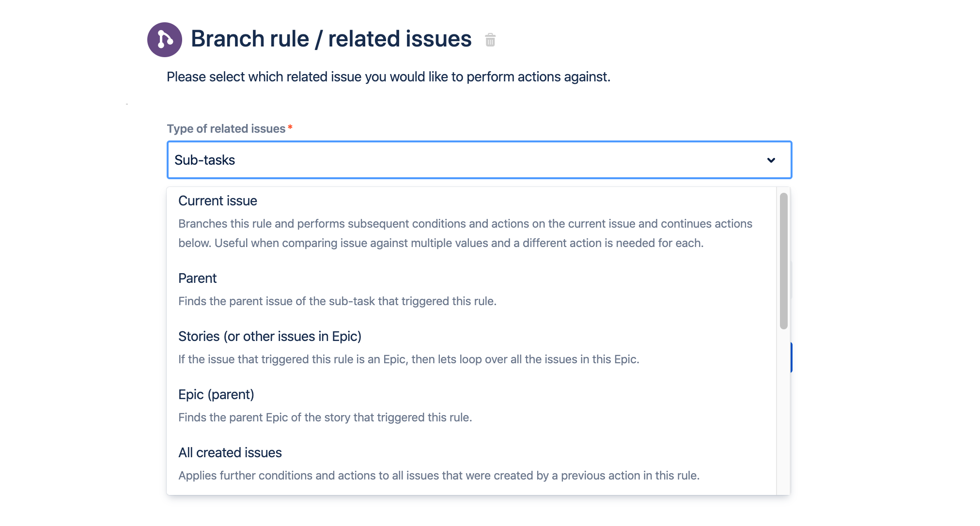Click the Stories option description about looping Epic issues
The image size is (980, 526).
(408, 359)
